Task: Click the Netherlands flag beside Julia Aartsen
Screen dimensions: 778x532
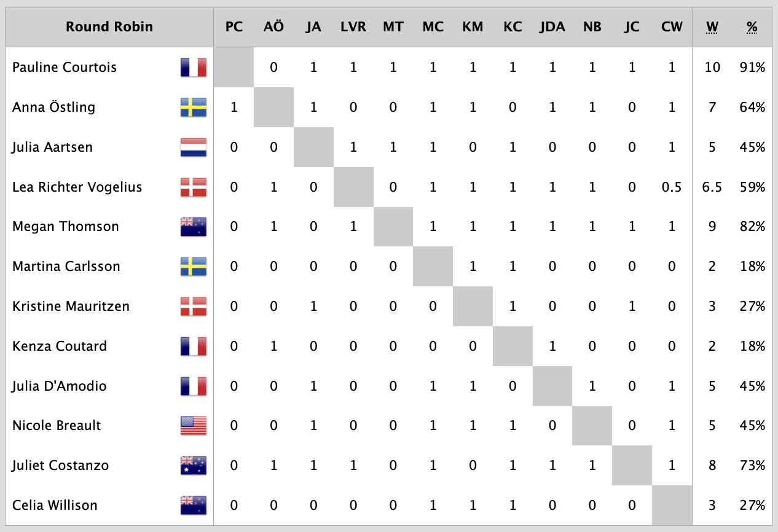Action: click(194, 147)
